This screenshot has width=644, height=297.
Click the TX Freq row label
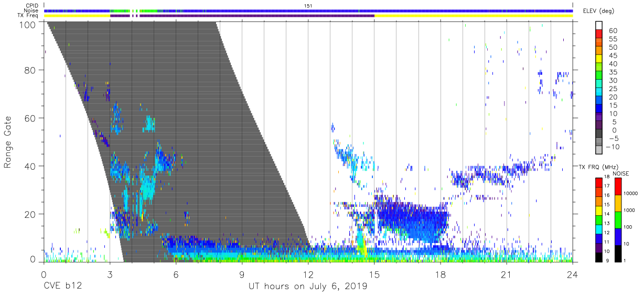[27, 16]
